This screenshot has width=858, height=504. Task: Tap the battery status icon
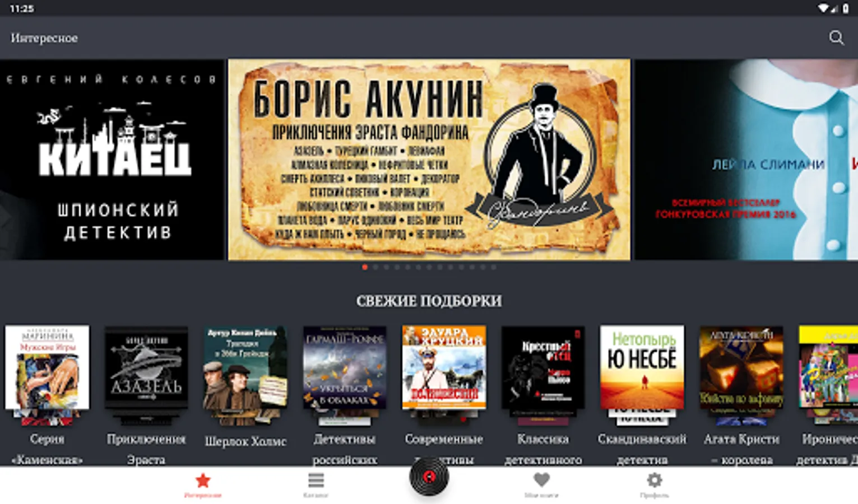(846, 8)
